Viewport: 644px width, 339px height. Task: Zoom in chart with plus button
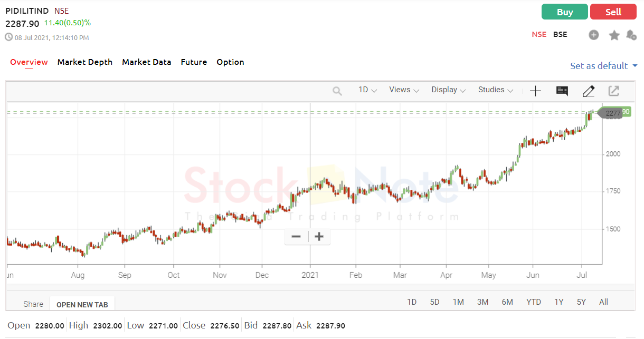tap(319, 237)
